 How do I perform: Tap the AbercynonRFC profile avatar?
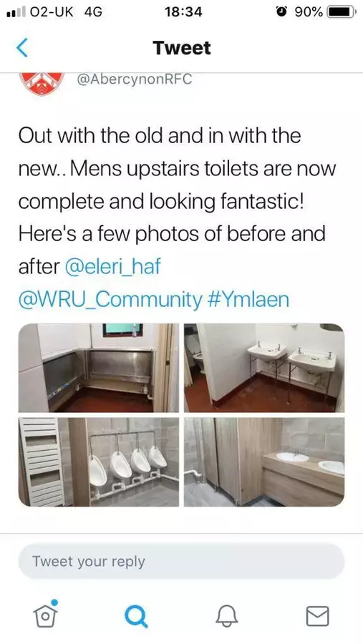[41, 84]
